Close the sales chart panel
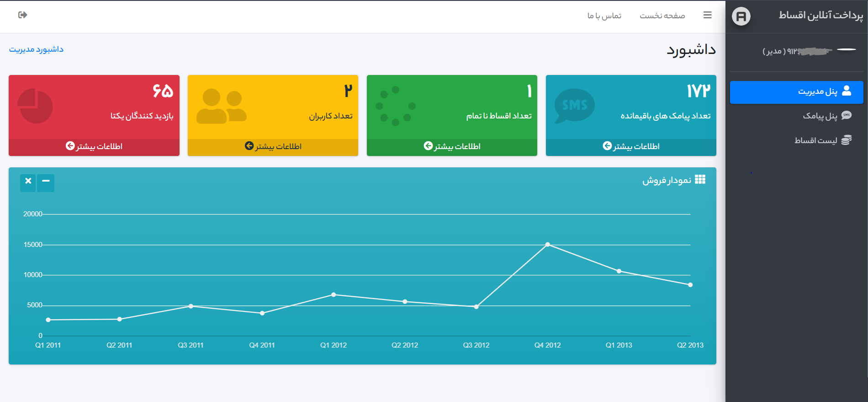 [28, 182]
